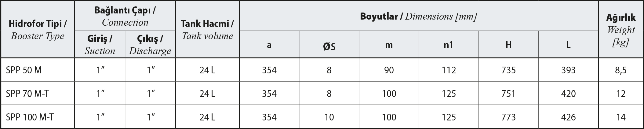Viewport: 644px width, 129px height.
Task: Click the 773 H value for SPP 100 M-T
Action: pyautogui.click(x=508, y=117)
